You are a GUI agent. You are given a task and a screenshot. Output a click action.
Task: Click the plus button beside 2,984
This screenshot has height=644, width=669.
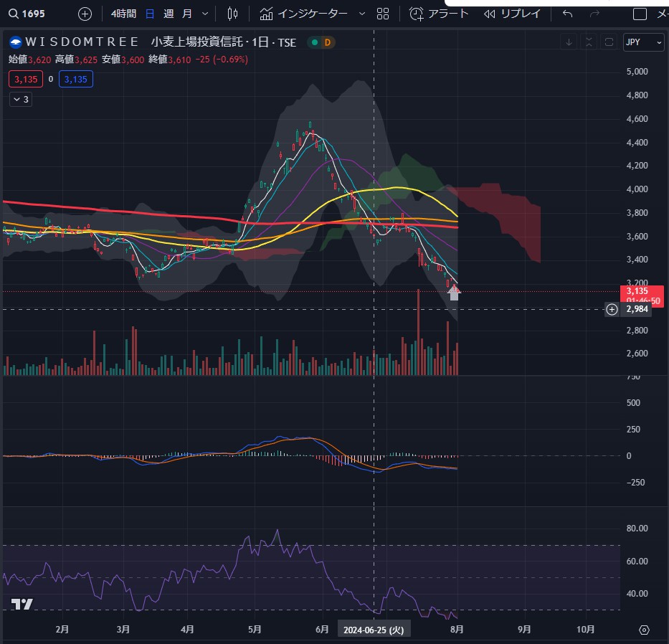612,309
